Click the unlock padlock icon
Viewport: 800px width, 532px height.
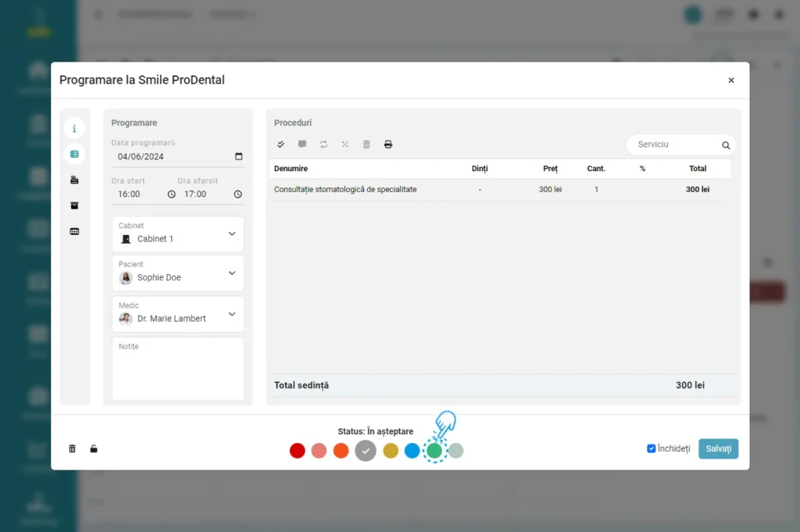[94, 448]
